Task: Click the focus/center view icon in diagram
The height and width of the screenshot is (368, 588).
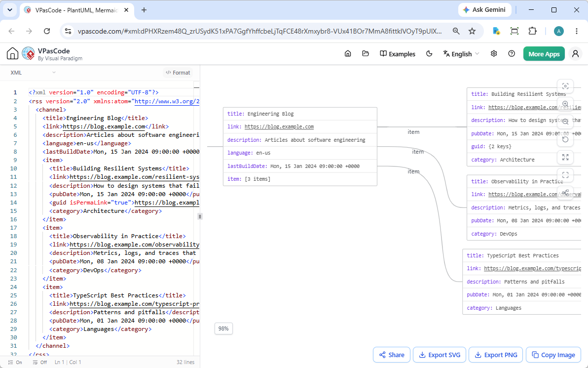Action: [x=565, y=86]
